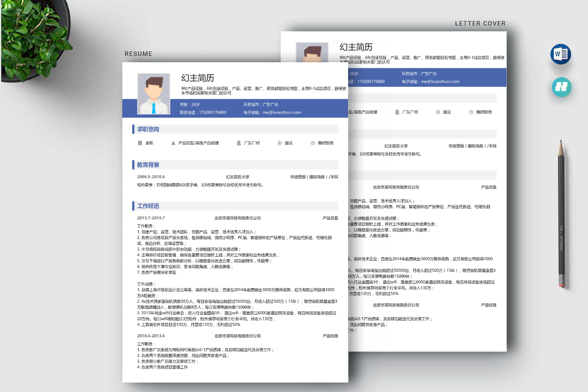Screen dimensions: 588x392
Task: Click the pencil on the right side
Action: coord(561,215)
